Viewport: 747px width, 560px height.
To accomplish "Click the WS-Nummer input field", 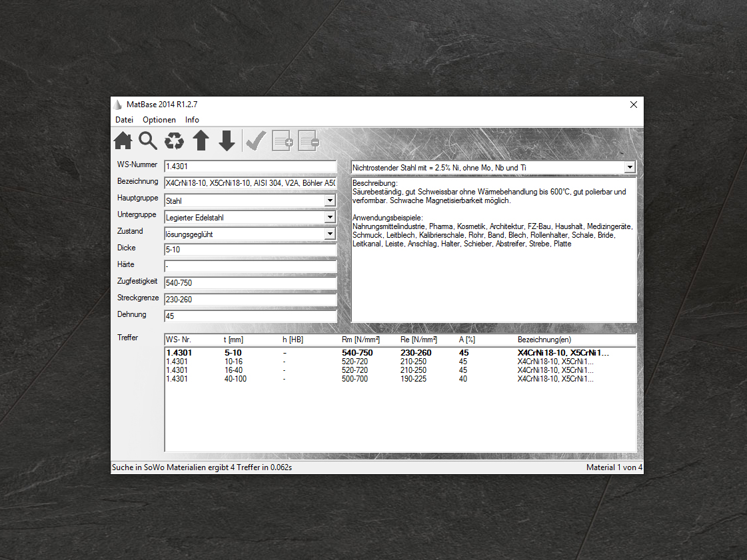I will point(250,166).
